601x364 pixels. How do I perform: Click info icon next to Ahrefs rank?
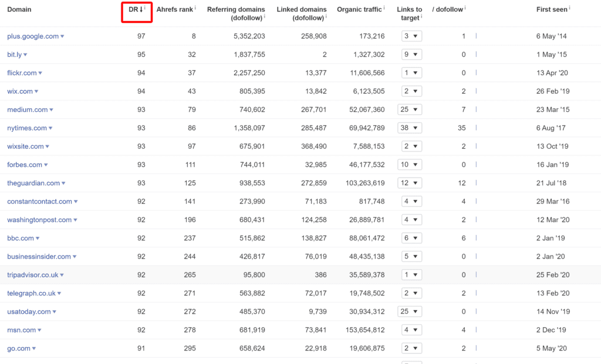[x=195, y=7]
